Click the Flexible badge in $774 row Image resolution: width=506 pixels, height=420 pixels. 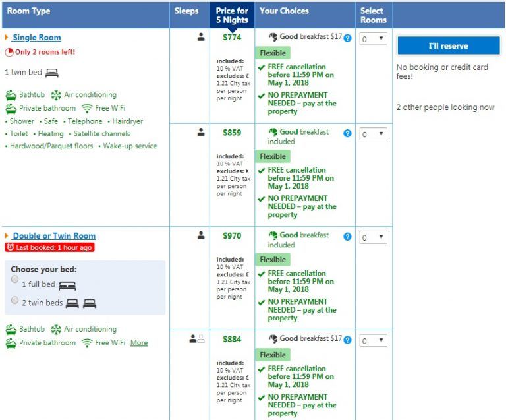click(273, 53)
